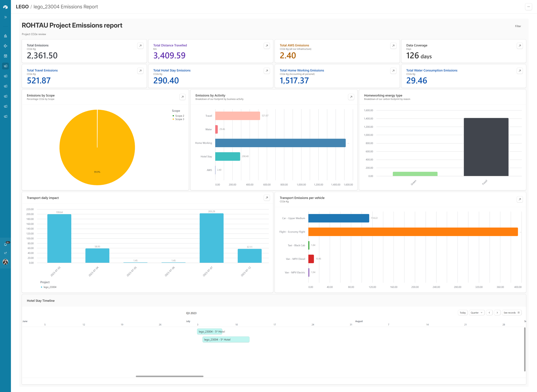Expand the sidebar with double chevron

5,17
